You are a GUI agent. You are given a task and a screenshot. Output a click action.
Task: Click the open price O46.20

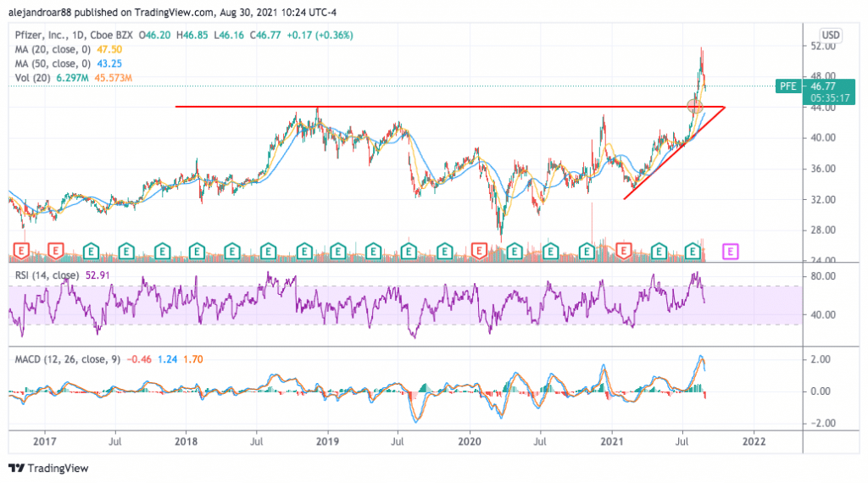pos(154,35)
